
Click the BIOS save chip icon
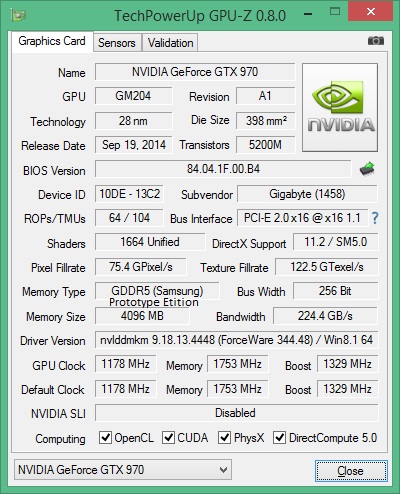(x=367, y=169)
